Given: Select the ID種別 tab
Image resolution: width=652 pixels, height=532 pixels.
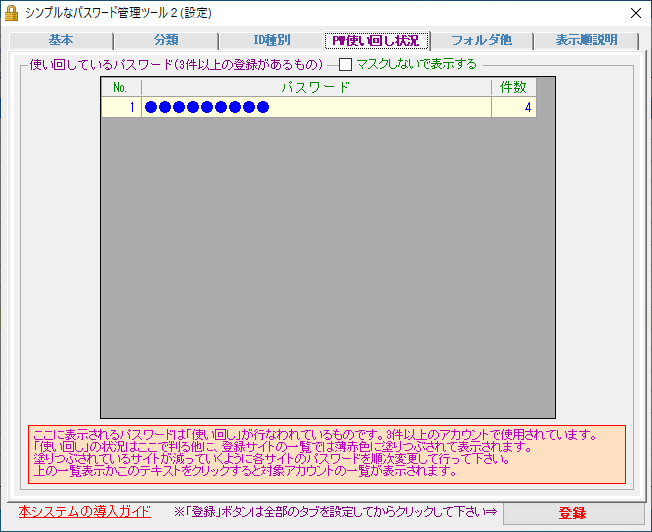Looking at the screenshot, I should click(272, 40).
